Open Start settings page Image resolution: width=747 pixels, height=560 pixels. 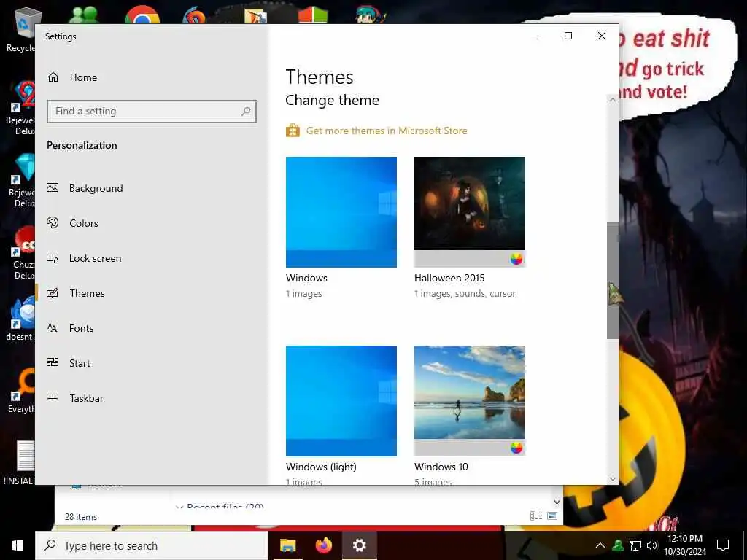(79, 363)
